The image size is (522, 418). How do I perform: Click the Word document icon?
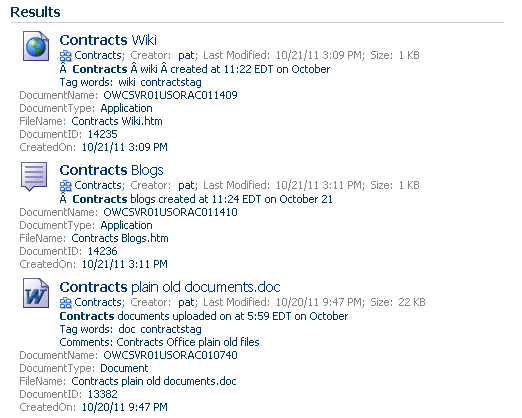[36, 293]
